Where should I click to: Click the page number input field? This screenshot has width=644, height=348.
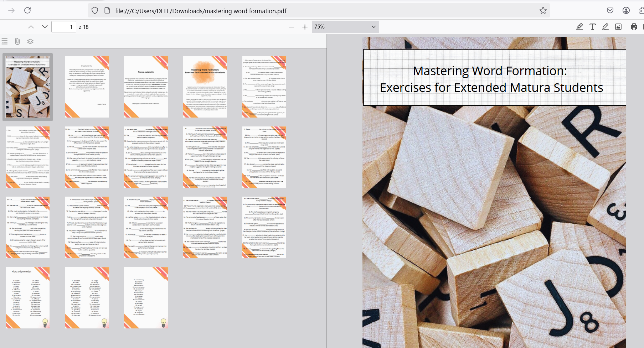click(63, 27)
